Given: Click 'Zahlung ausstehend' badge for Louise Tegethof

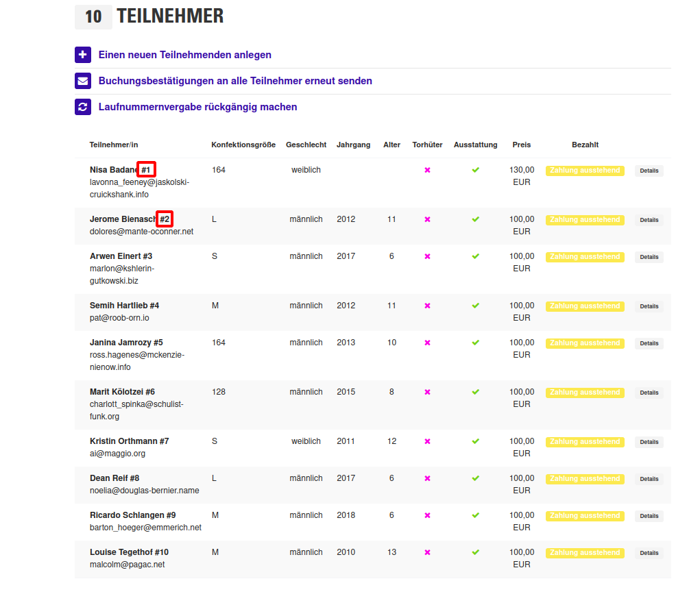Looking at the screenshot, I should pos(585,553).
